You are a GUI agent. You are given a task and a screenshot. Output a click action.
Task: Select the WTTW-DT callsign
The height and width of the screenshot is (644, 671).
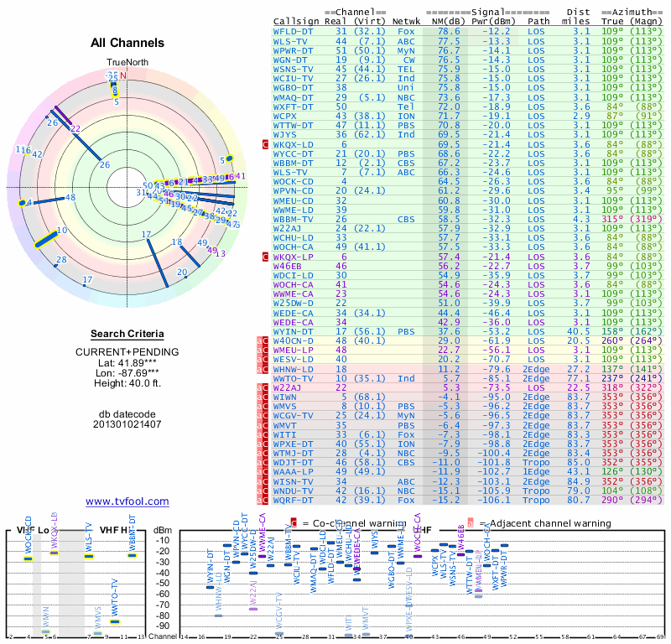293,126
